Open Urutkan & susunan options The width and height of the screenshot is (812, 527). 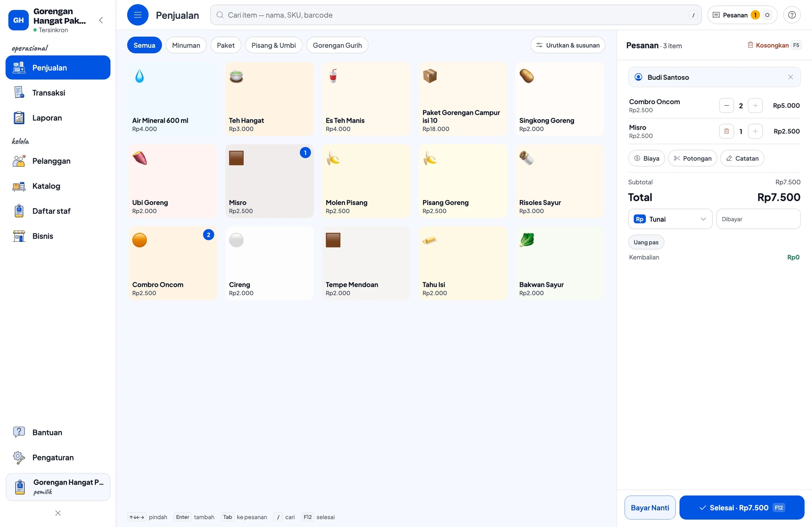point(567,45)
